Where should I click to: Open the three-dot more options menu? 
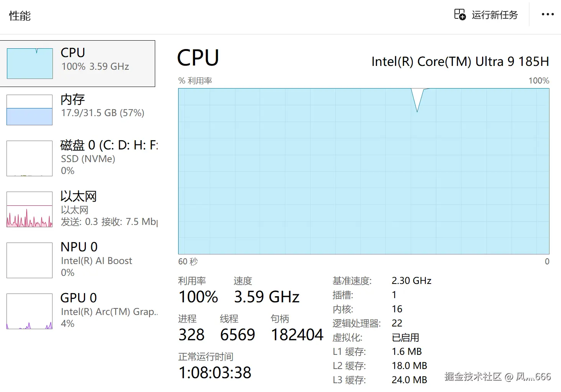(548, 15)
